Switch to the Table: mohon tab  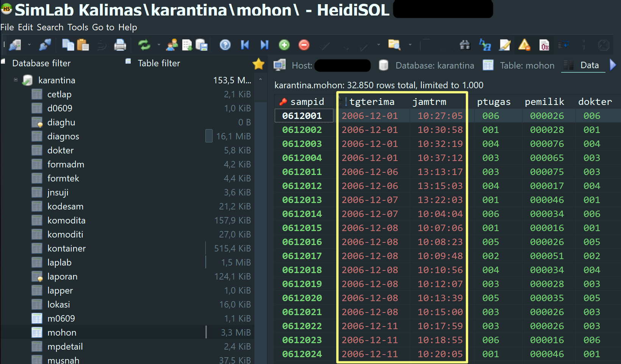(519, 66)
